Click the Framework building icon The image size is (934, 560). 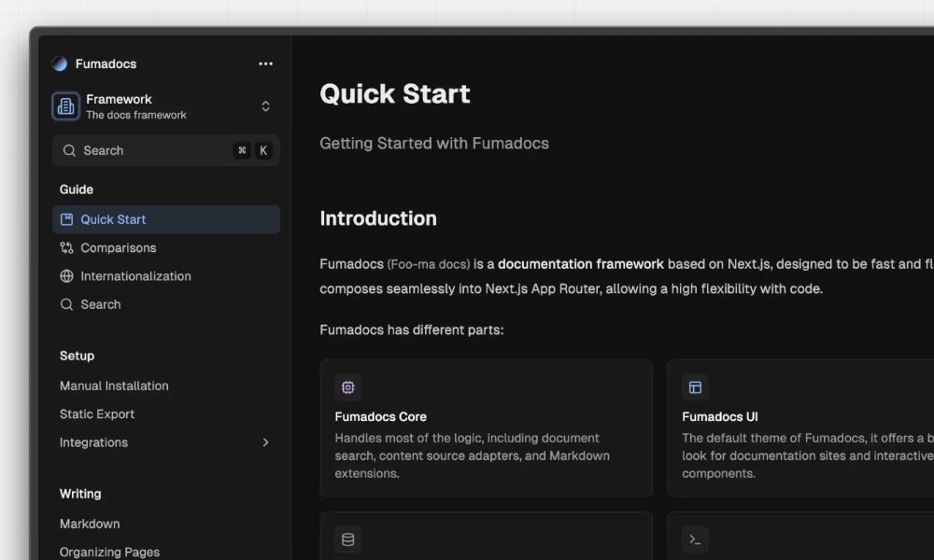point(65,106)
